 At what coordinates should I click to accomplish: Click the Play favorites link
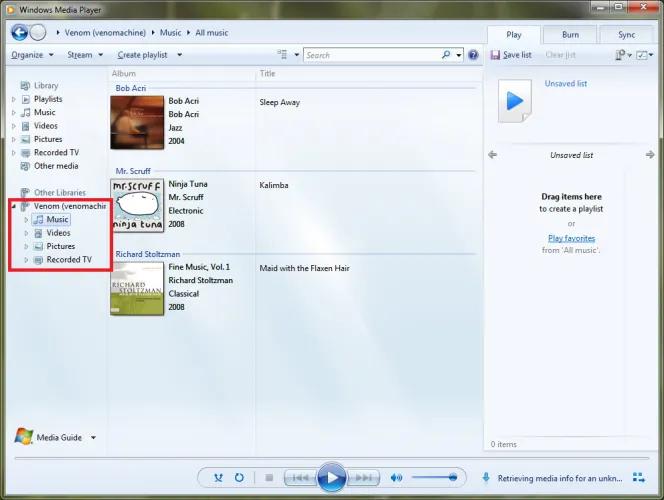(x=571, y=238)
